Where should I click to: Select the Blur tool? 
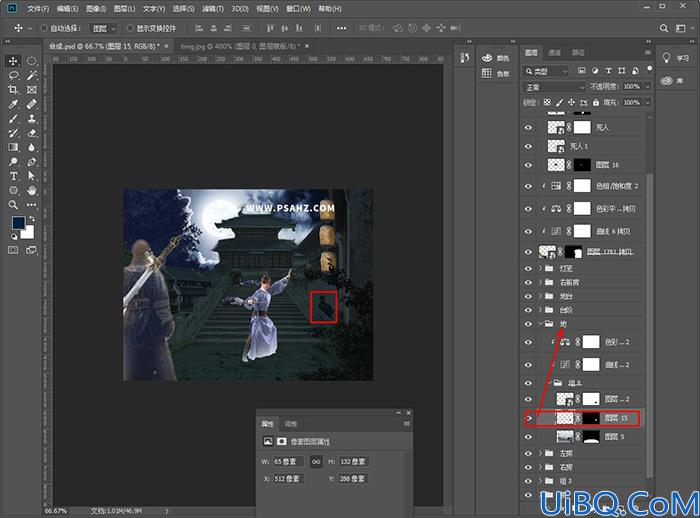31,147
